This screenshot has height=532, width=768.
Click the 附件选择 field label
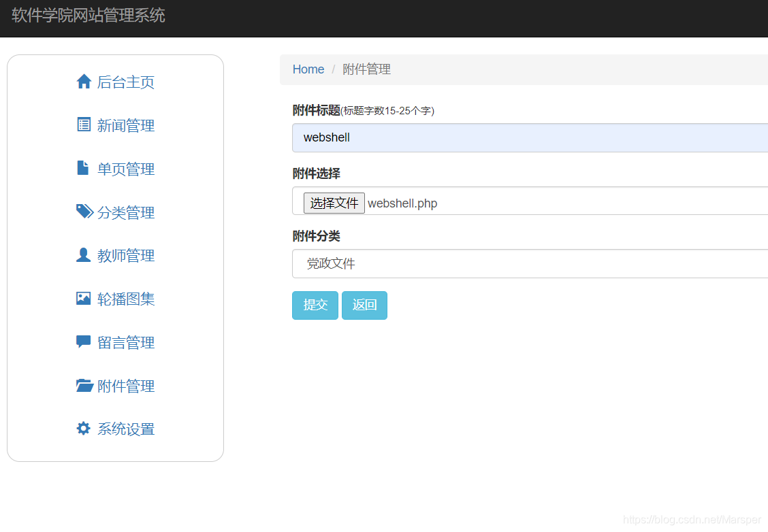[317, 173]
